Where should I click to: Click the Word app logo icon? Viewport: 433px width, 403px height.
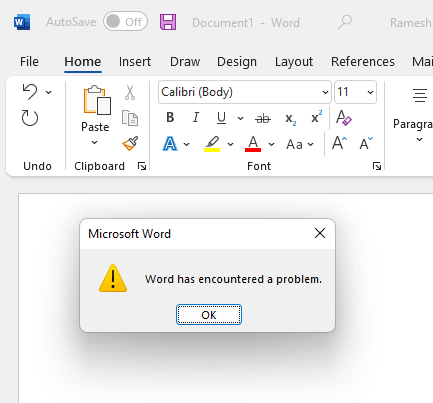tap(22, 22)
